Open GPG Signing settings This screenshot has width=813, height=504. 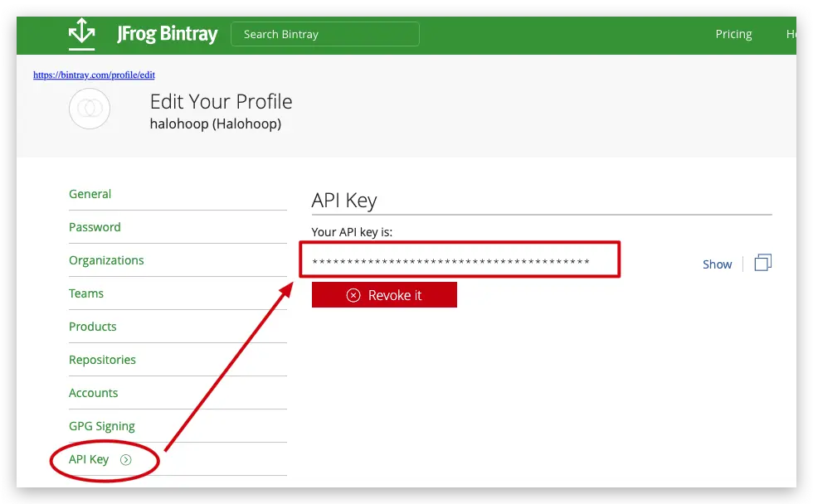[101, 426]
